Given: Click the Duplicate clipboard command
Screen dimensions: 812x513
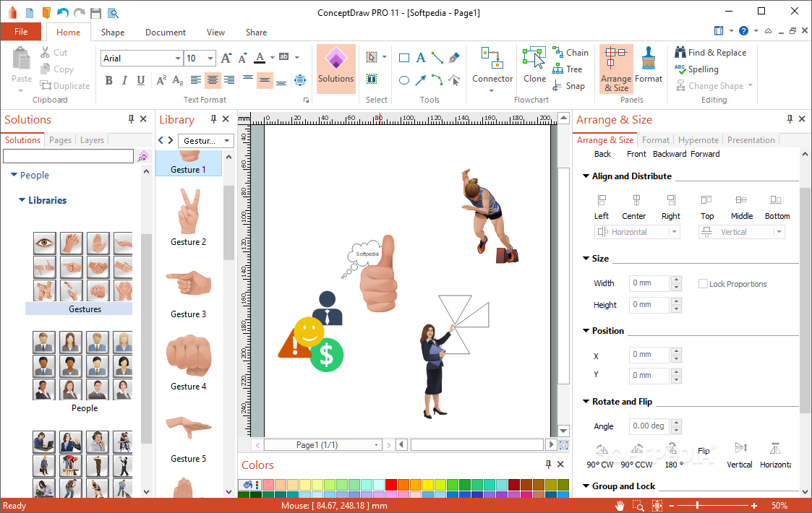Looking at the screenshot, I should (65, 86).
